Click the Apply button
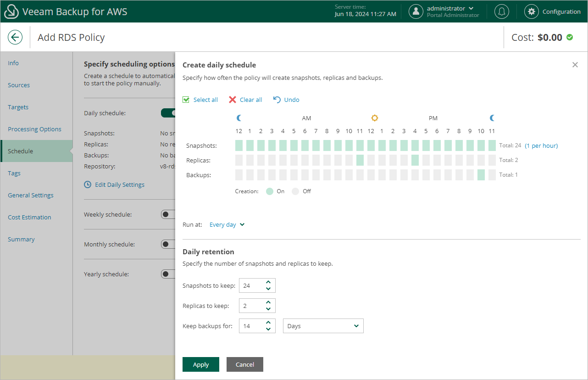 [201, 364]
